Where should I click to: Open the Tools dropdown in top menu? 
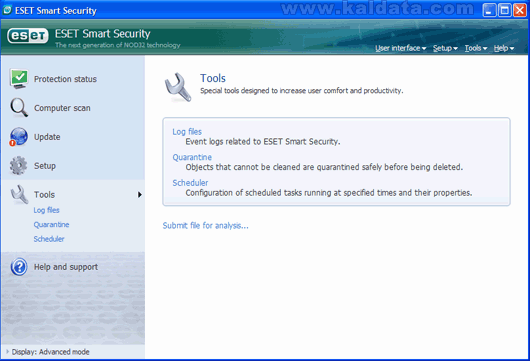476,48
